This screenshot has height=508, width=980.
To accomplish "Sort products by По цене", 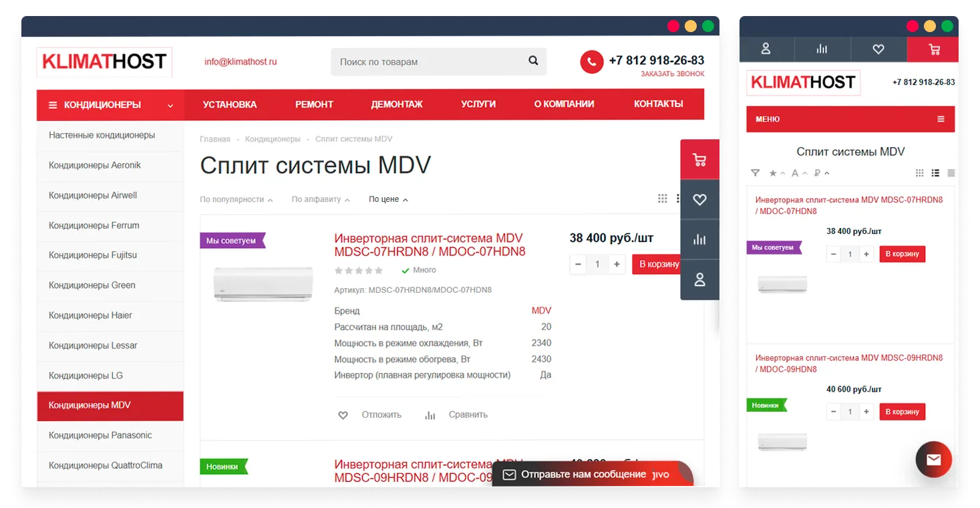I will point(387,199).
